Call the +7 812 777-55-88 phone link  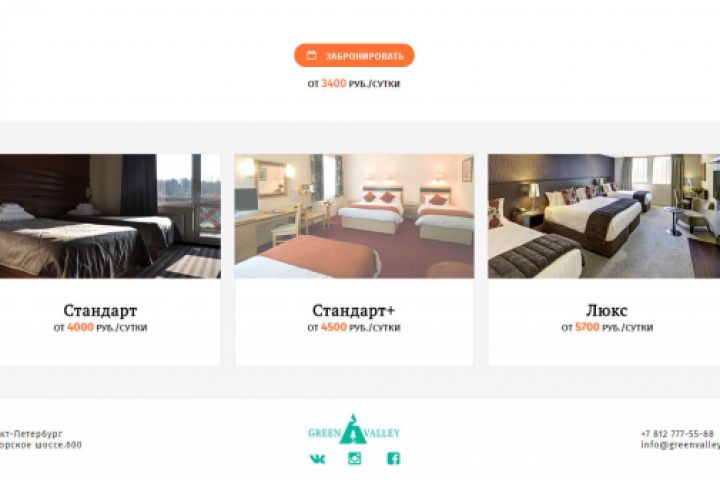[x=677, y=434]
